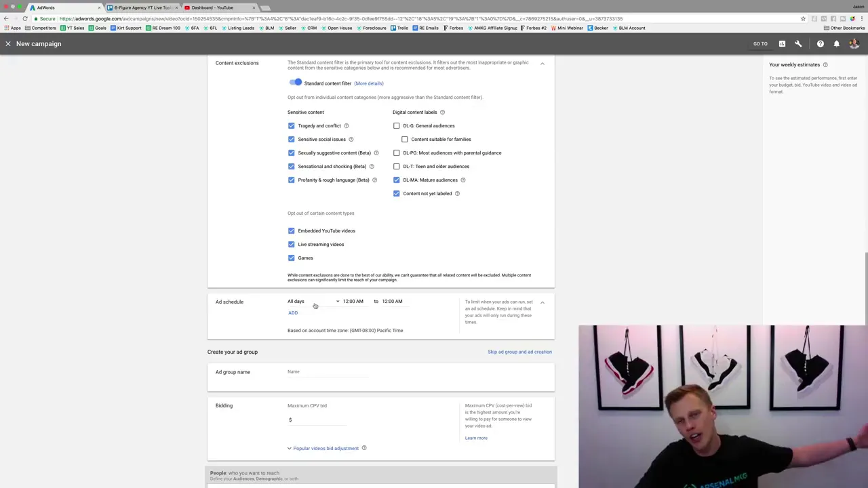
Task: Open help icon beside Digital content labels
Action: click(442, 112)
